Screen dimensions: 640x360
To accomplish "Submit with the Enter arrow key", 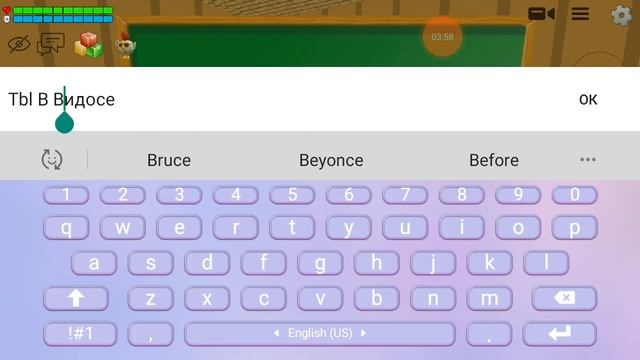I will [x=560, y=334].
